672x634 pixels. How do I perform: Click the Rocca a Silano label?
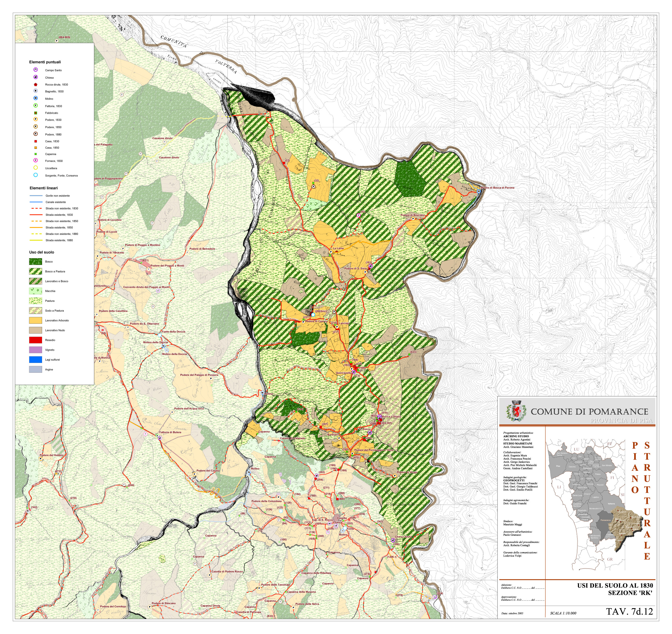click(392, 417)
